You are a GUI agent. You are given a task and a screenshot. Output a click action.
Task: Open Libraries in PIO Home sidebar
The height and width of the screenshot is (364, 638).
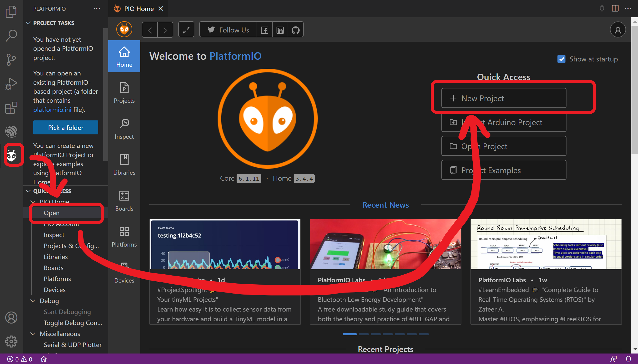coord(124,164)
